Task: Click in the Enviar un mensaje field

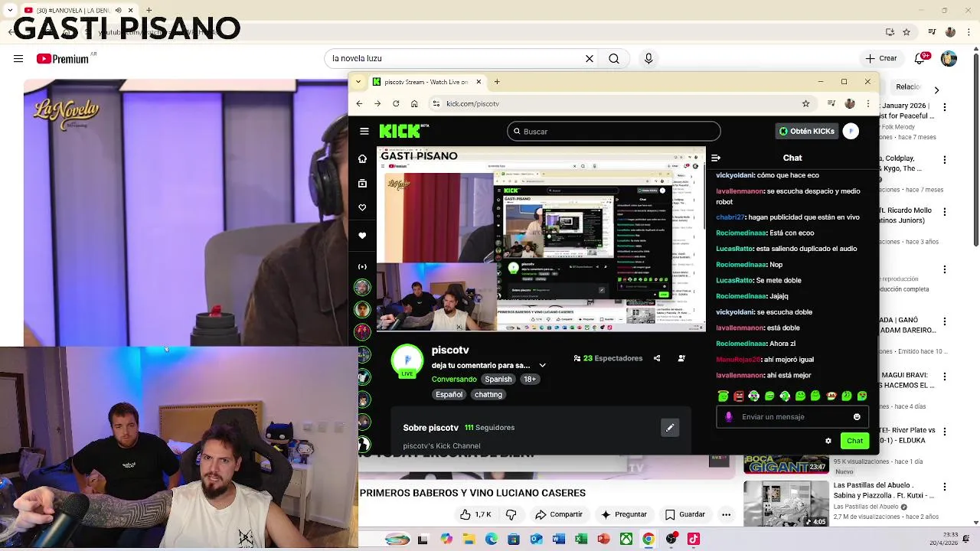Action: point(791,417)
